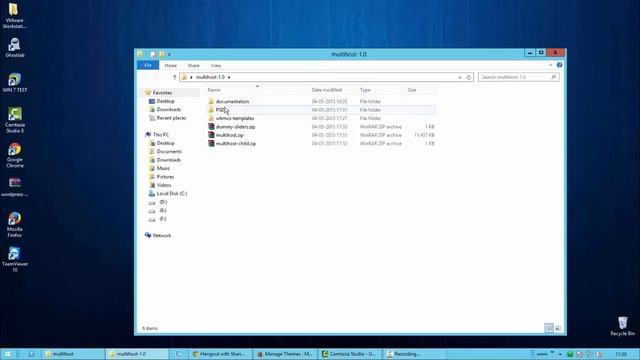
Task: Select Pictures under This PC
Action: point(165,177)
